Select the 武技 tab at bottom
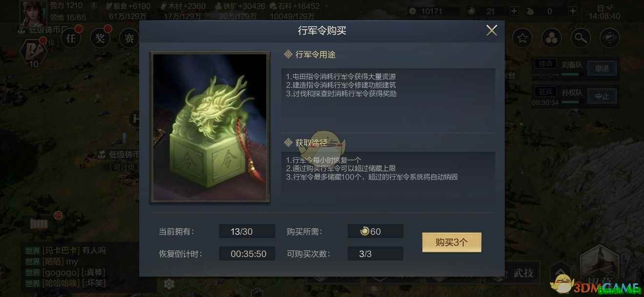 point(523,273)
